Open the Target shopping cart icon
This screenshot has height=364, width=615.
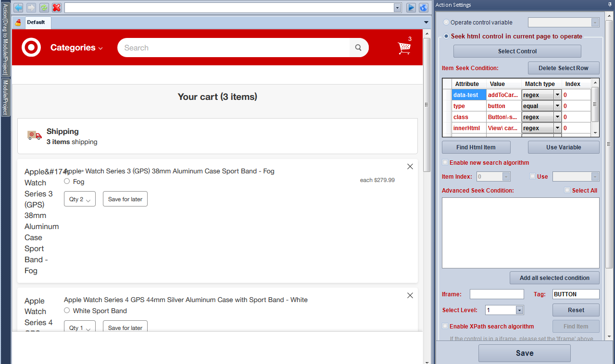click(x=404, y=48)
